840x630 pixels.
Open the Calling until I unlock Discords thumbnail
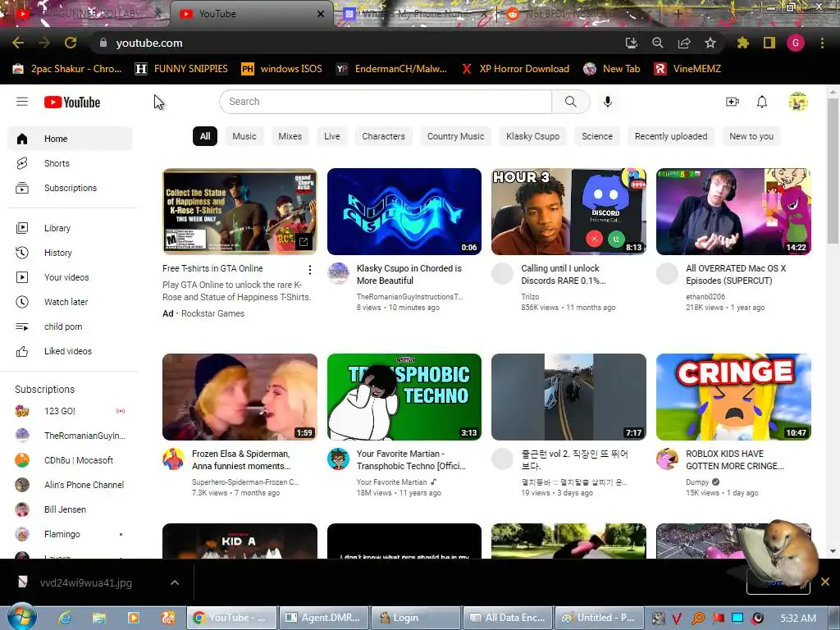[x=568, y=212]
